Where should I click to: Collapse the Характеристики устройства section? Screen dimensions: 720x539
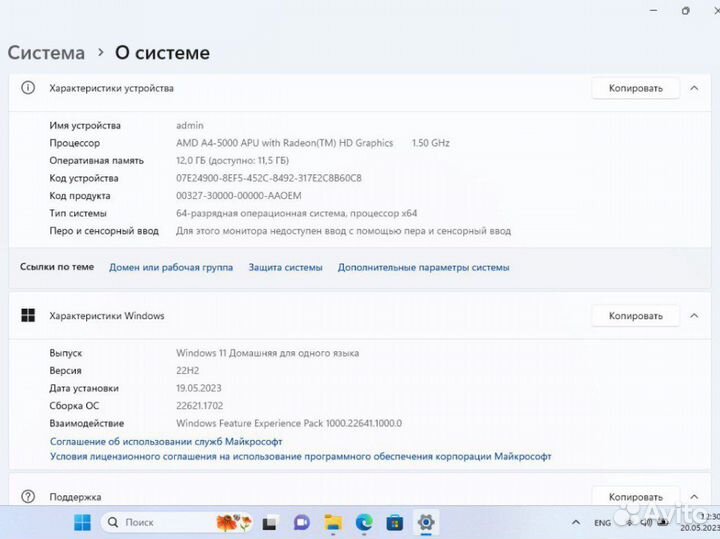tap(694, 88)
